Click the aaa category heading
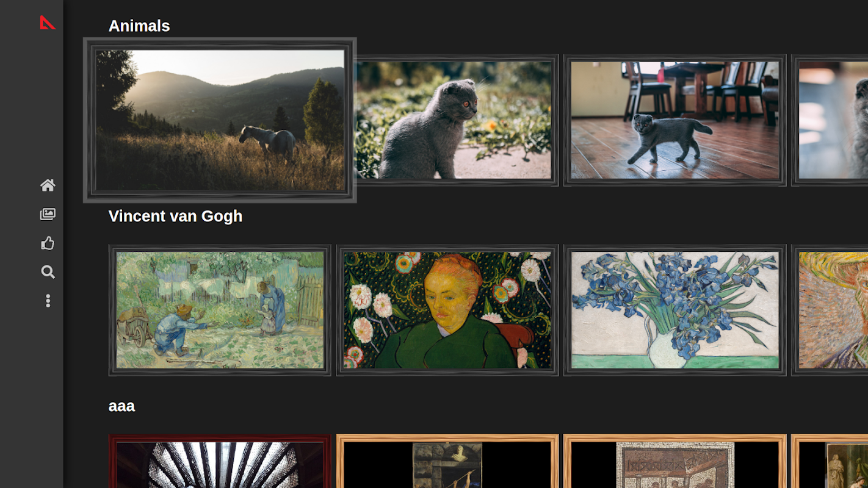 121,406
